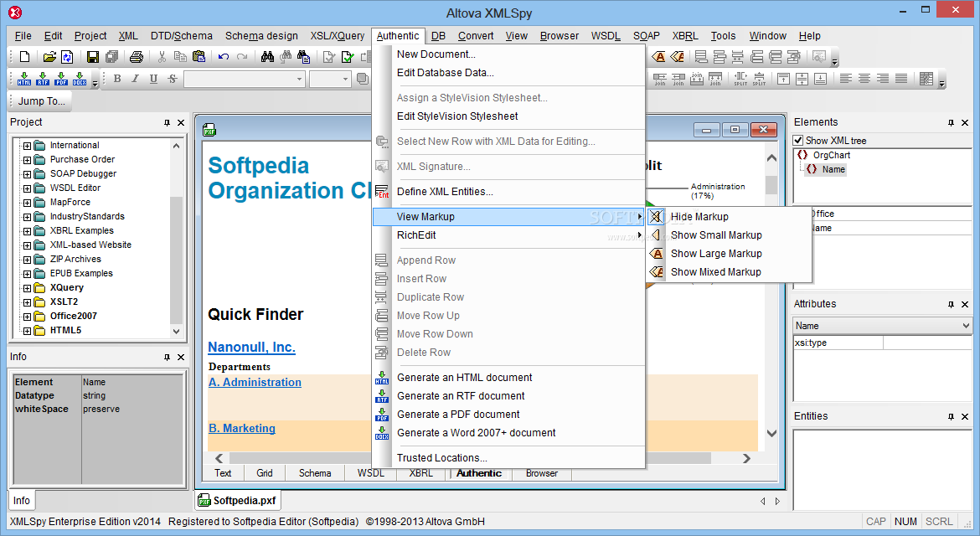Open the font size combo box
980x536 pixels.
point(329,79)
